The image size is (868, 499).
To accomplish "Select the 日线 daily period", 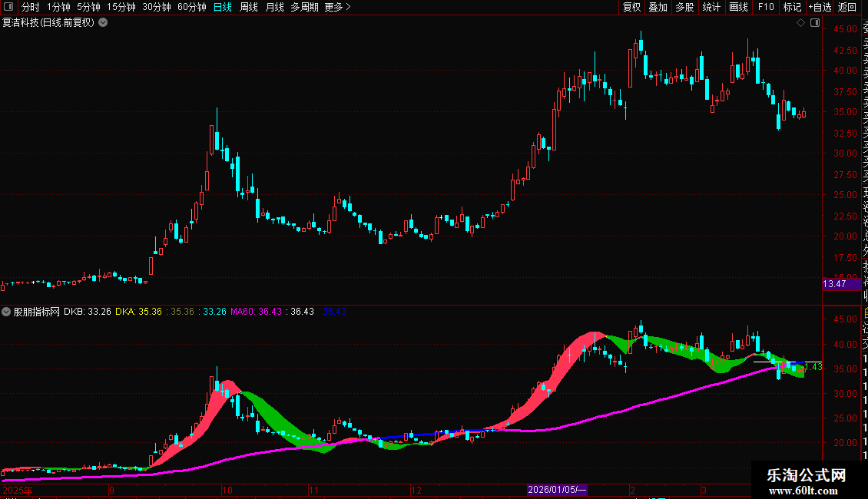I will [x=223, y=7].
